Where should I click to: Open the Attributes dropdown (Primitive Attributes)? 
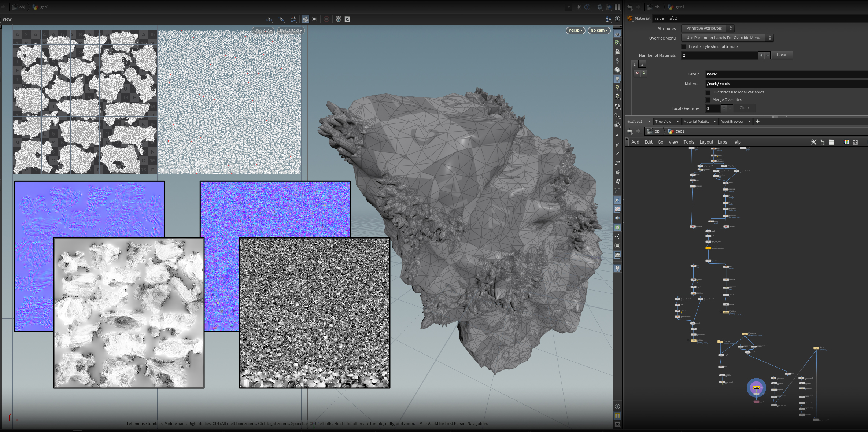708,29
